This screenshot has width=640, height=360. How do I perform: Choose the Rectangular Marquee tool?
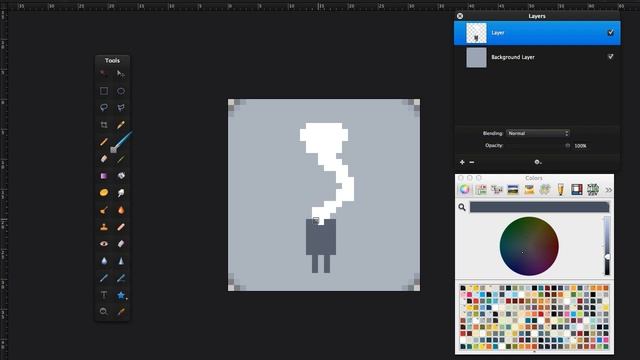104,91
